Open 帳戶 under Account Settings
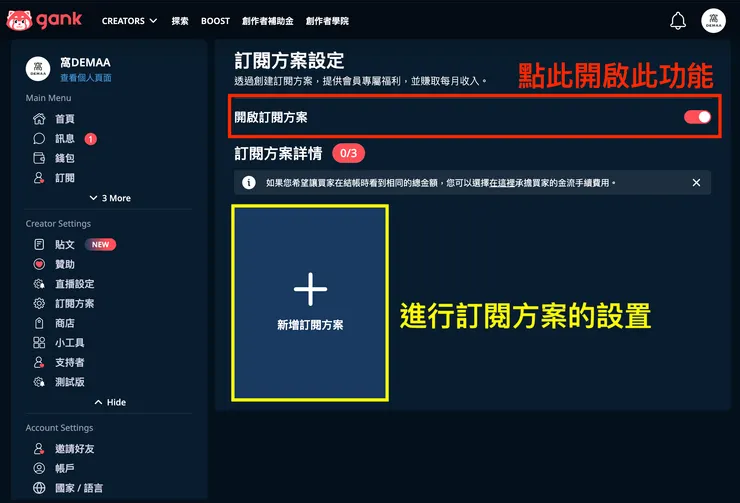 (x=65, y=468)
